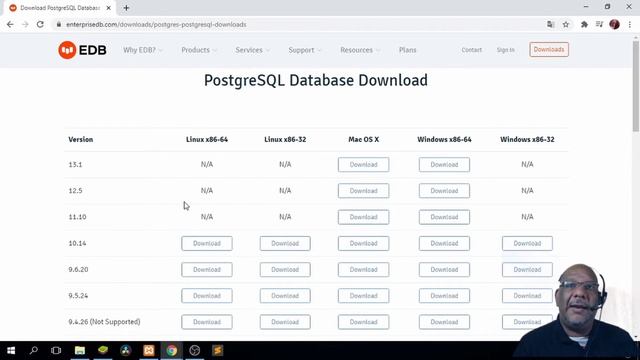Download version 9.4.26 for Mac OS X

tap(363, 322)
